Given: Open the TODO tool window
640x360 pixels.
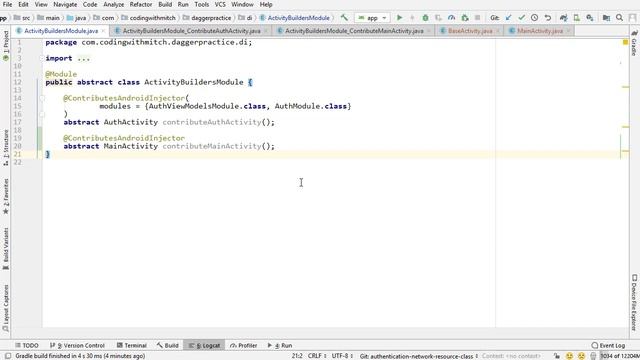Looking at the screenshot, I should pyautogui.click(x=27, y=345).
